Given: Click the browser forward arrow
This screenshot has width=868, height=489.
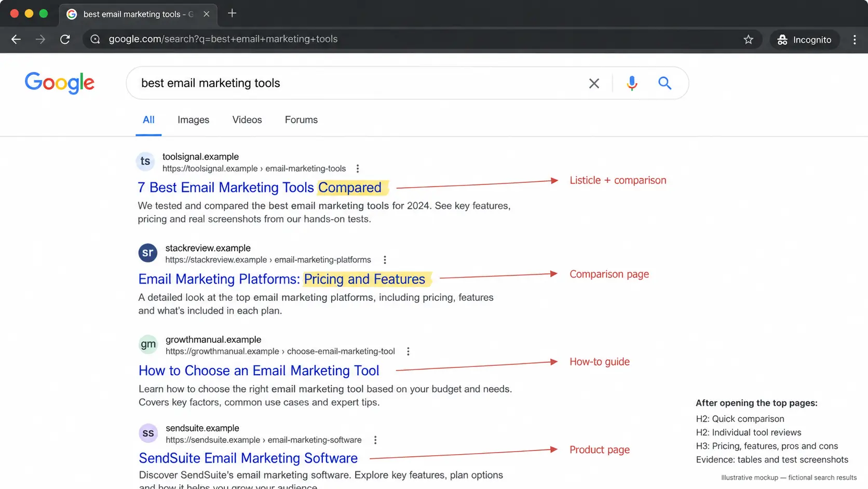Looking at the screenshot, I should (40, 39).
